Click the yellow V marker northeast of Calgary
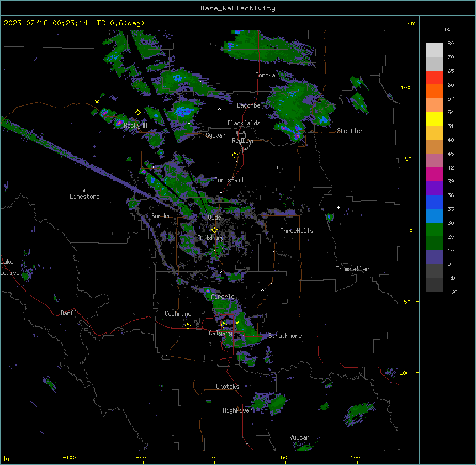The image size is (476, 465). pos(237,323)
